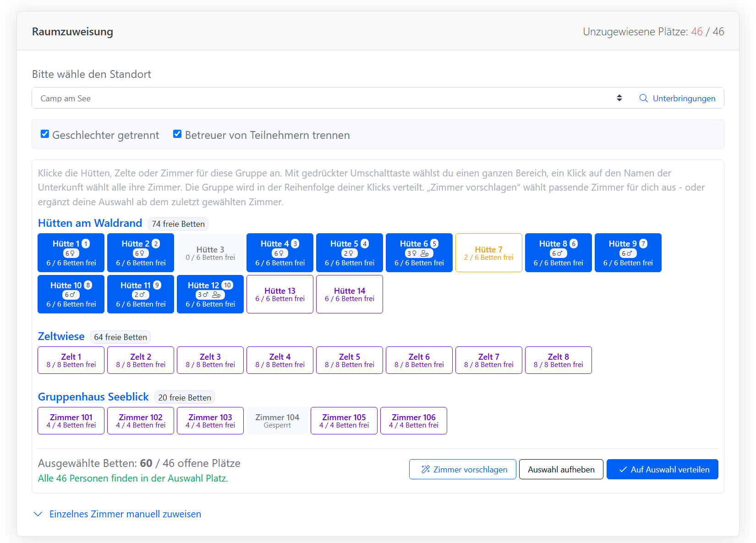Click the location dropdown's up-down arrows
The height and width of the screenshot is (543, 756).
pos(619,98)
